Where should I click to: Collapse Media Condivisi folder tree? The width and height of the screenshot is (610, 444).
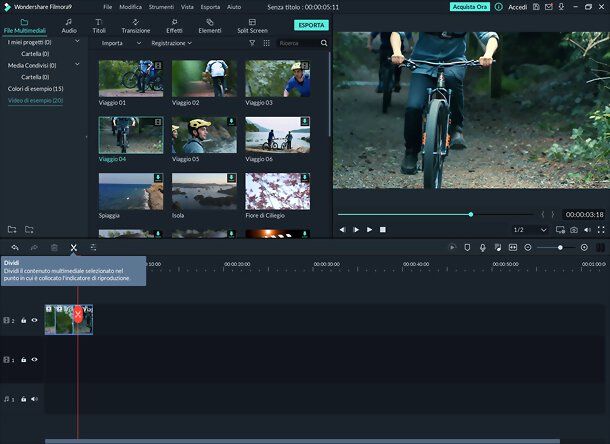(x=77, y=64)
